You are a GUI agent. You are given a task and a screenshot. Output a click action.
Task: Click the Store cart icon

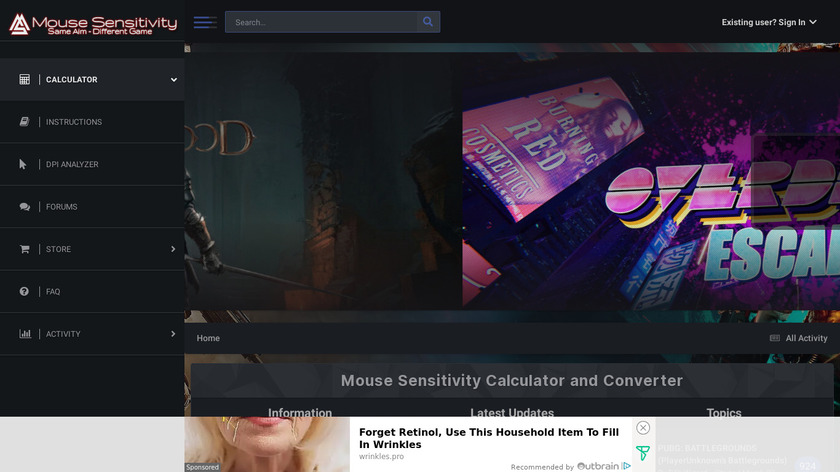[25, 249]
